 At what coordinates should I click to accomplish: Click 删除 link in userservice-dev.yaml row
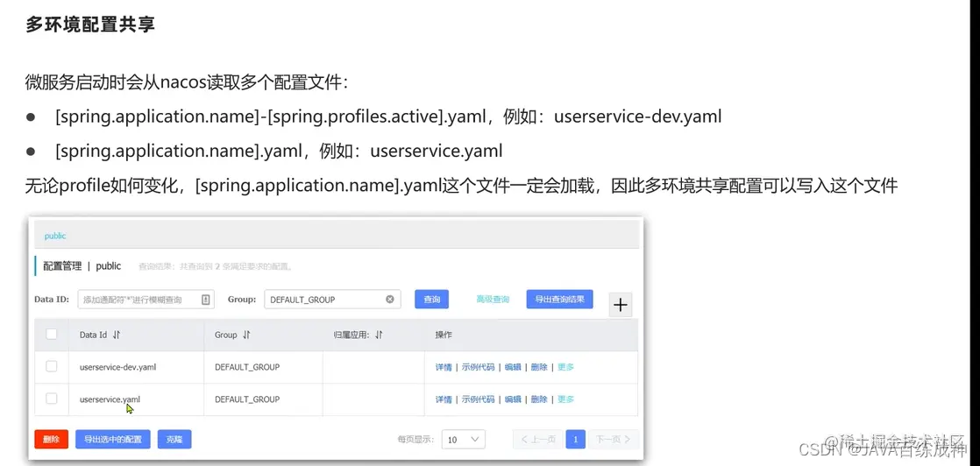point(539,367)
